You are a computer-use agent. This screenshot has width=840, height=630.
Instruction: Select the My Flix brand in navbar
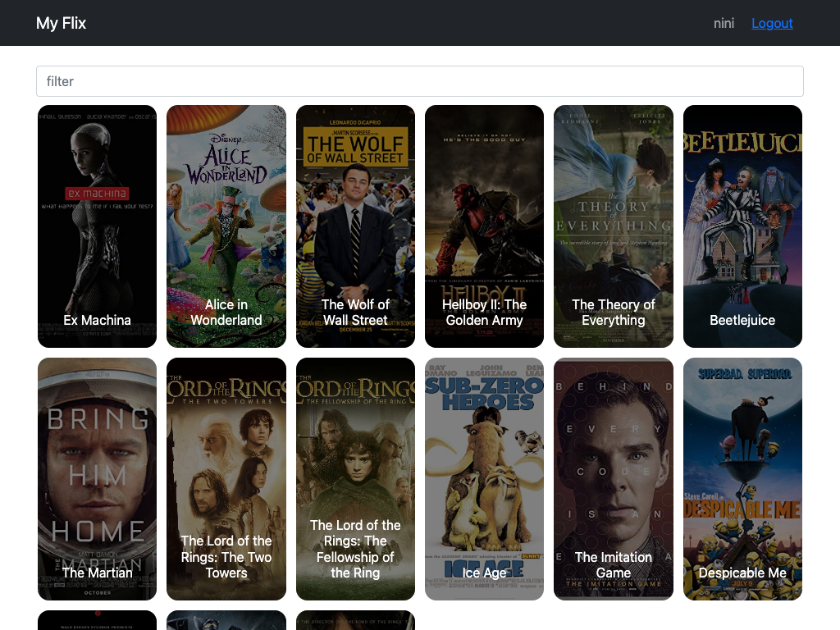(x=60, y=23)
